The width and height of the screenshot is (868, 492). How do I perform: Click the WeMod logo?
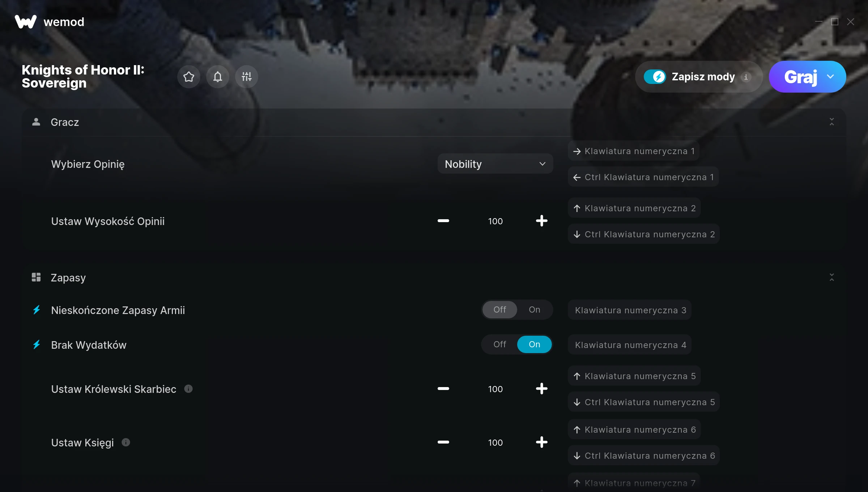click(x=26, y=22)
